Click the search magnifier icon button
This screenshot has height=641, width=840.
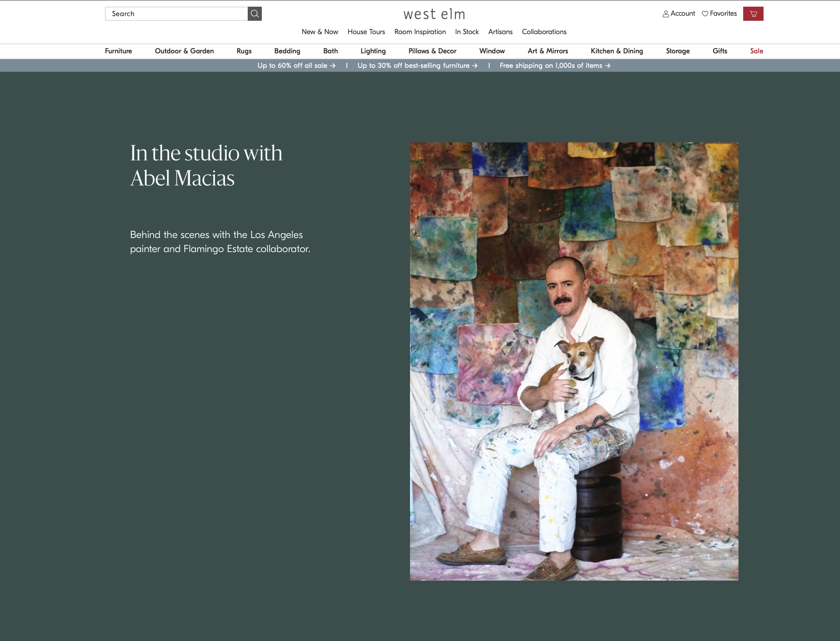254,14
